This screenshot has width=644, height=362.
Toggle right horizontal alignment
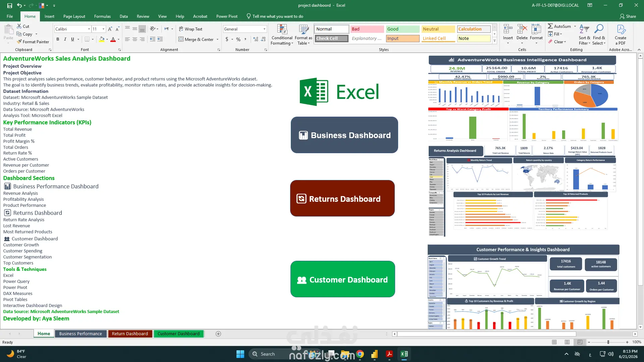[142, 39]
